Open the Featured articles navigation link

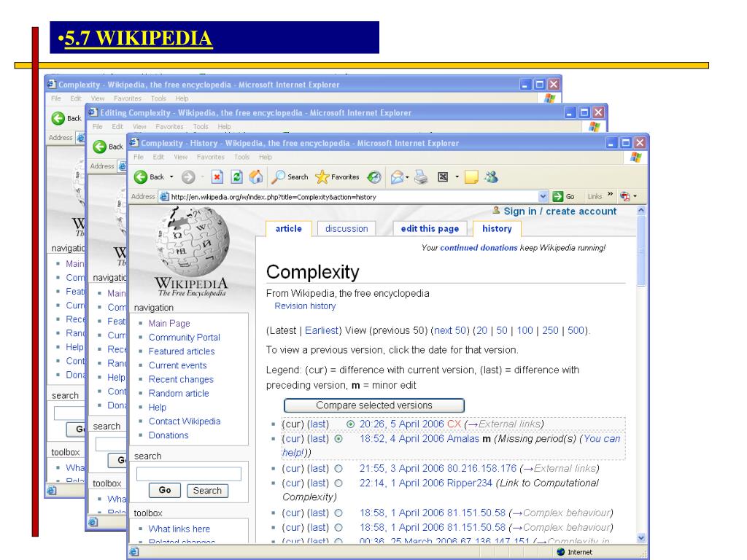pos(182,351)
